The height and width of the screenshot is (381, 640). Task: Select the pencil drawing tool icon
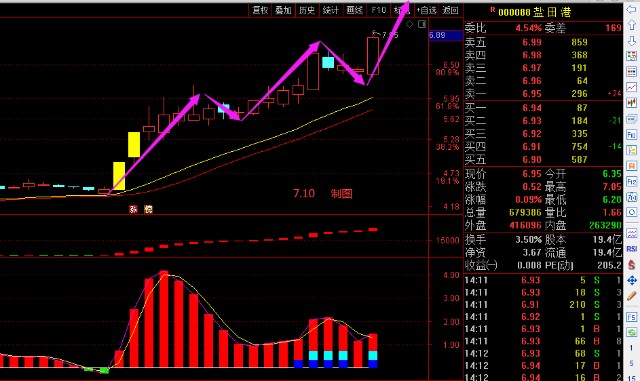[631, 296]
